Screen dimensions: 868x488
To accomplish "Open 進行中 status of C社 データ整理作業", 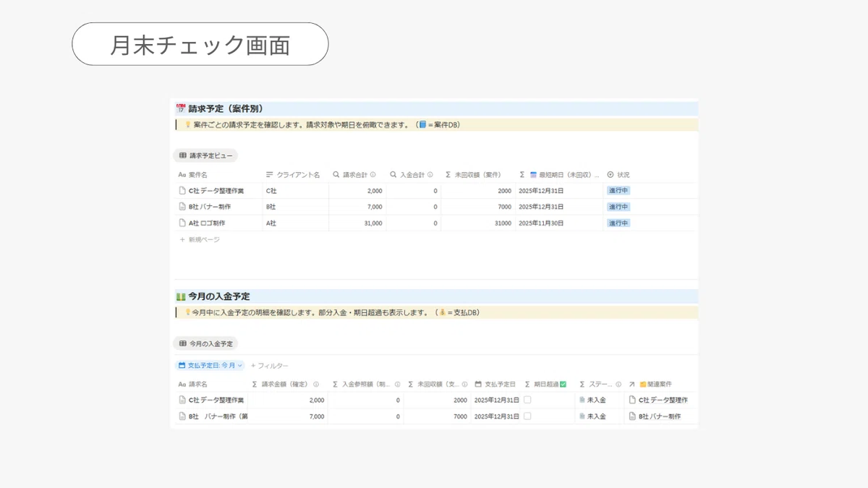I will [x=618, y=191].
